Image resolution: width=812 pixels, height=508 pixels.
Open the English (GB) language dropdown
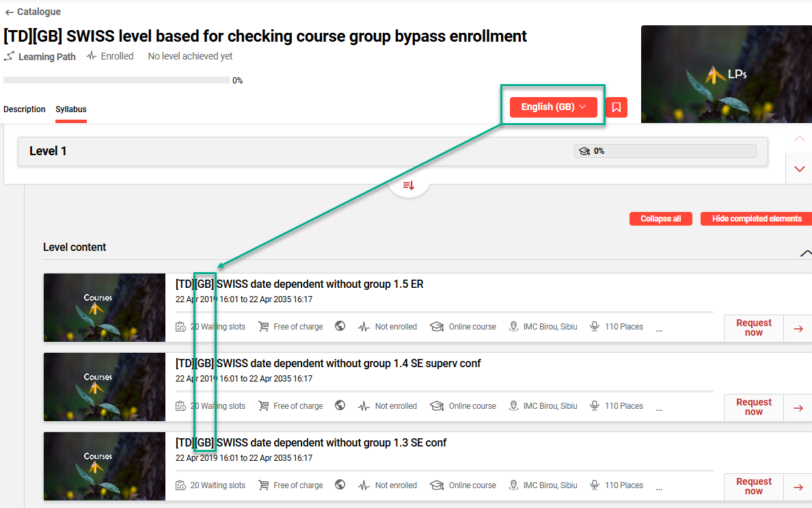(553, 107)
